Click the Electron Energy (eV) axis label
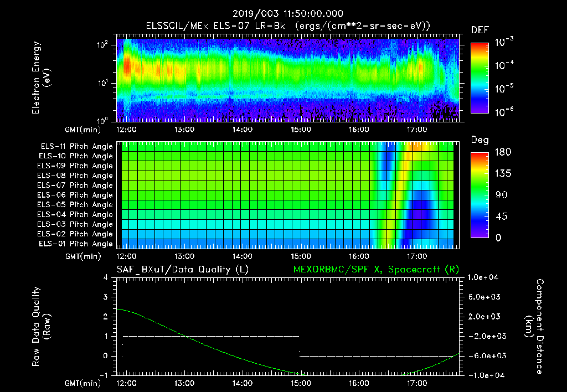Screen dimensions: 567x392 tap(41, 78)
